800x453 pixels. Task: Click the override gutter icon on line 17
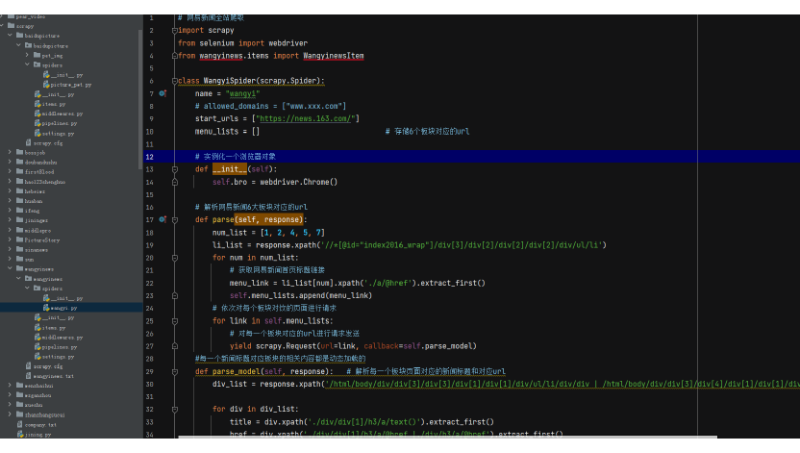click(162, 219)
